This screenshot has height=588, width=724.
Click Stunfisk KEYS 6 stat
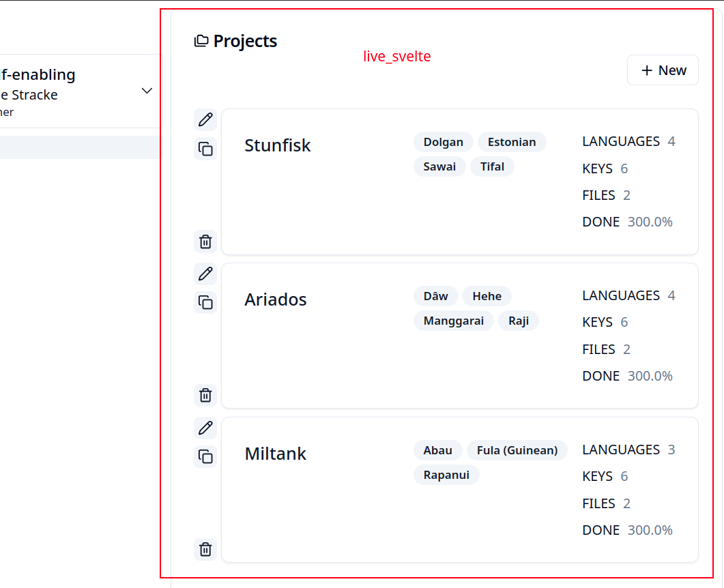(x=605, y=168)
